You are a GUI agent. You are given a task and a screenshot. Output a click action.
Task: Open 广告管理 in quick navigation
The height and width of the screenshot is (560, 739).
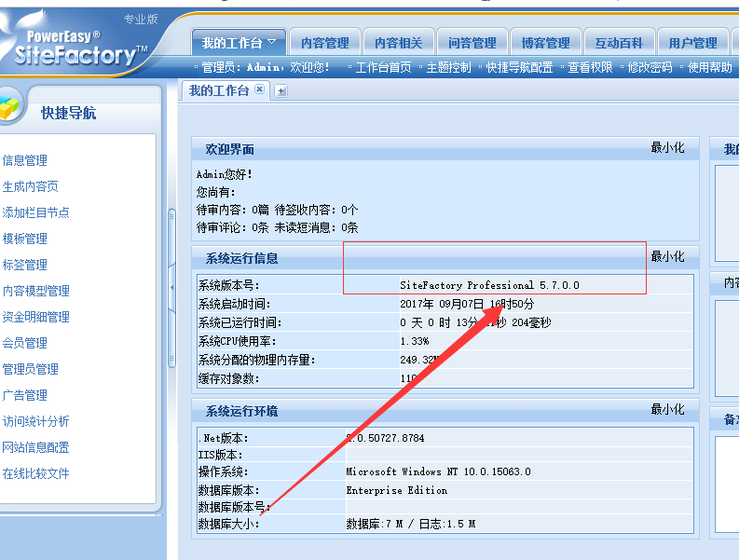(x=25, y=395)
